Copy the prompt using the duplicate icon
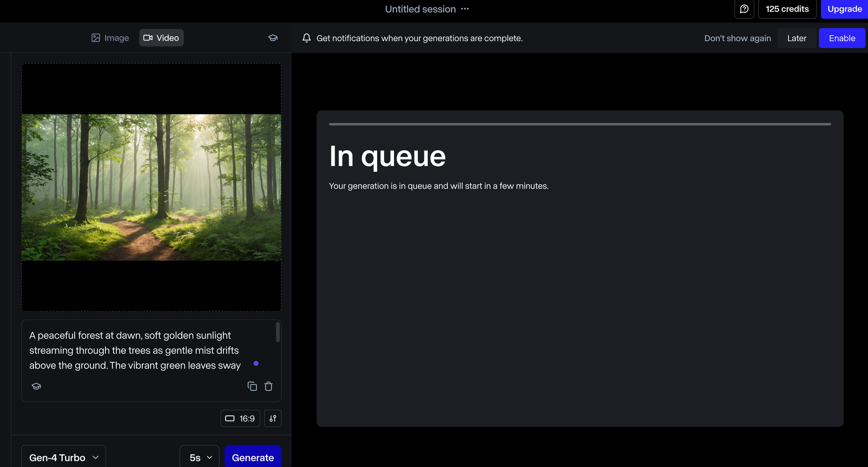The width and height of the screenshot is (868, 467). (x=252, y=386)
